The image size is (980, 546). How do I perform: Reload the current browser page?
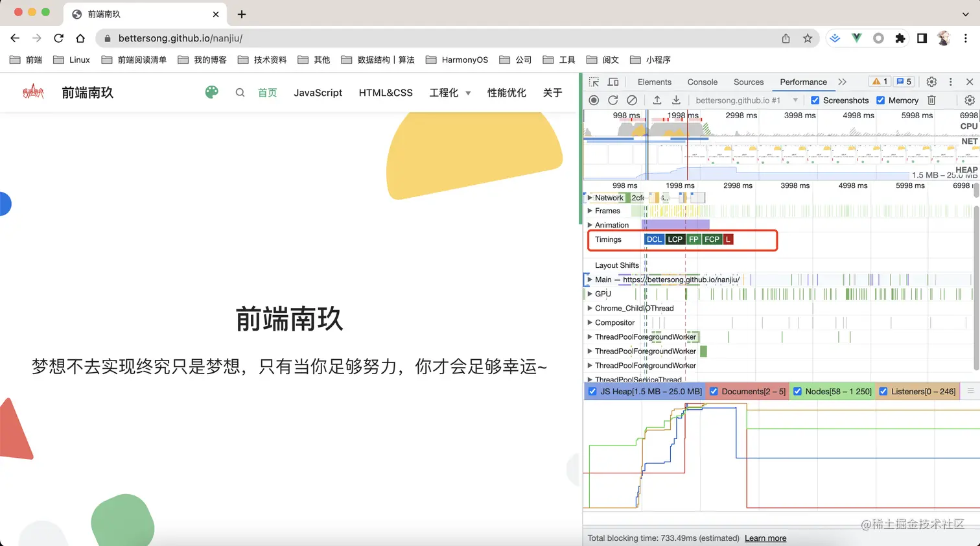(x=58, y=38)
